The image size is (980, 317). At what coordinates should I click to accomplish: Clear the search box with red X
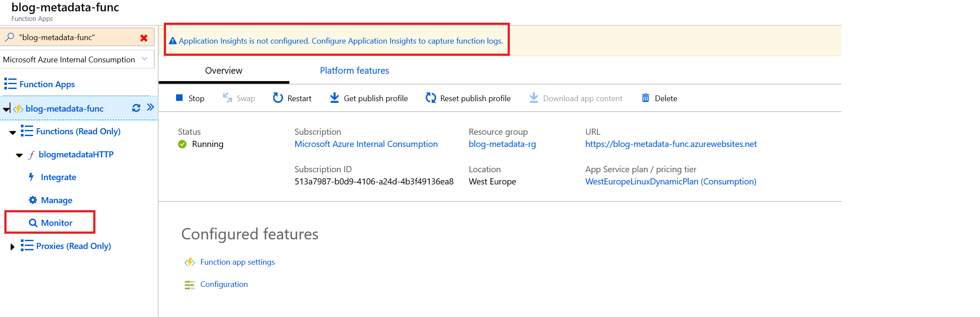tap(144, 38)
